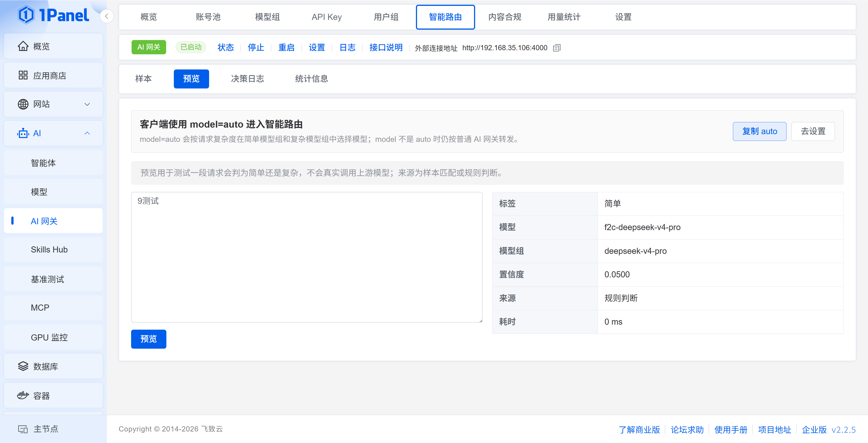This screenshot has width=868, height=443.
Task: Click the docker icon beside 容器
Action: [x=23, y=395]
